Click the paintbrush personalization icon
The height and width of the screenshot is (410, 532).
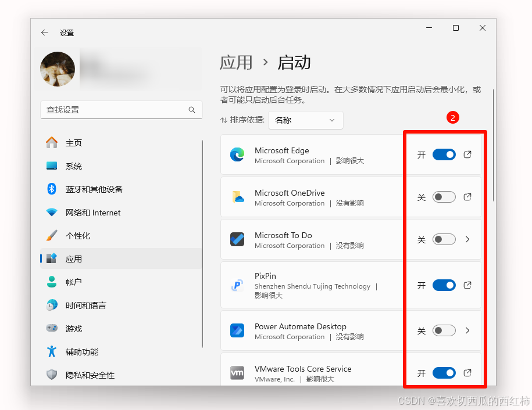pyautogui.click(x=52, y=235)
